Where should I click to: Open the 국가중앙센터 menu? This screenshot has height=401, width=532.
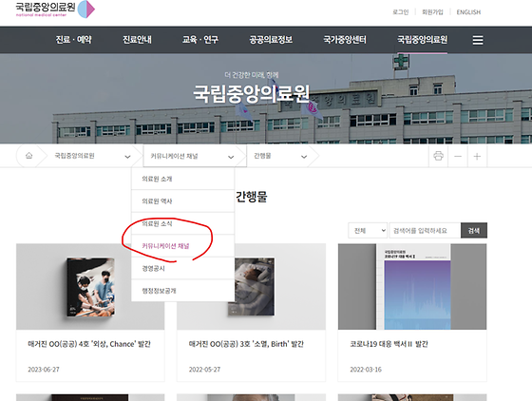pyautogui.click(x=345, y=40)
